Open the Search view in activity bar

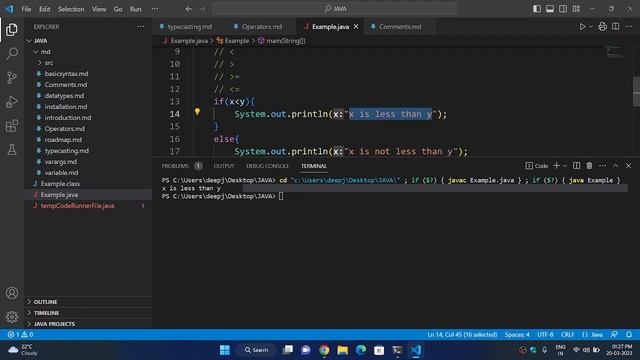tap(12, 53)
